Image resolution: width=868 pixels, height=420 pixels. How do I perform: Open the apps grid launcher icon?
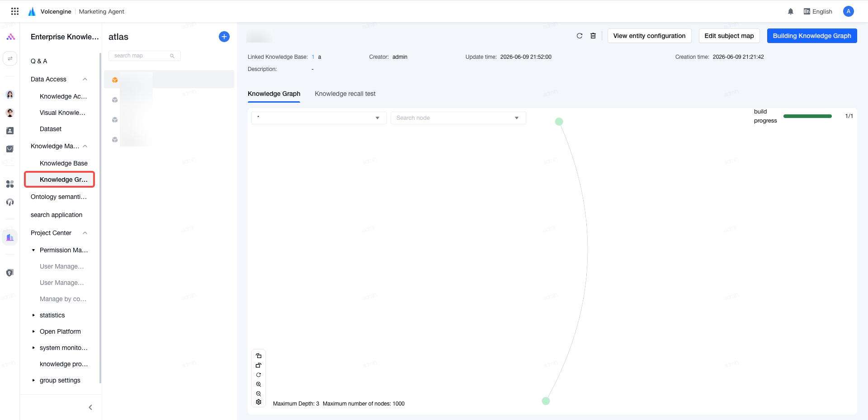click(x=15, y=11)
